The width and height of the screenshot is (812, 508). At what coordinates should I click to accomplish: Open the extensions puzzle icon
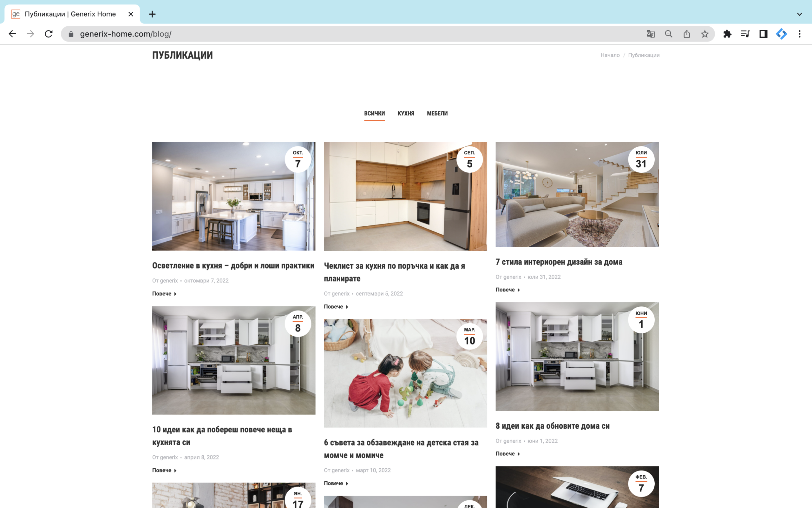click(727, 34)
